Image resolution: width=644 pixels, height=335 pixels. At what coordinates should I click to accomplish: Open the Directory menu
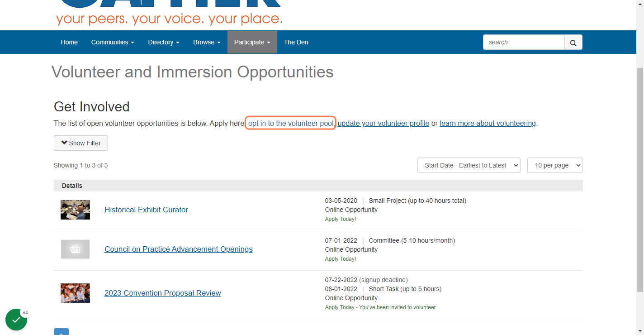point(164,42)
